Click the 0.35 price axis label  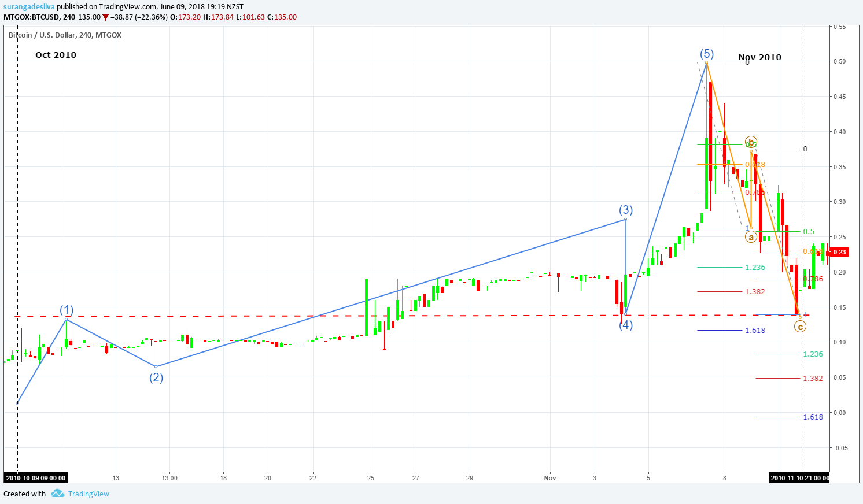pyautogui.click(x=839, y=167)
